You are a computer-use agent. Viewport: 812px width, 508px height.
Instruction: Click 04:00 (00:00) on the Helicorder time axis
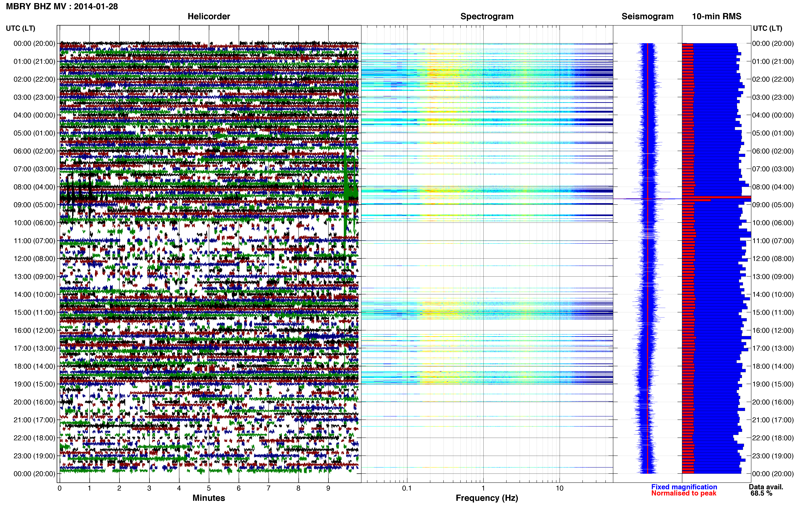(34, 115)
